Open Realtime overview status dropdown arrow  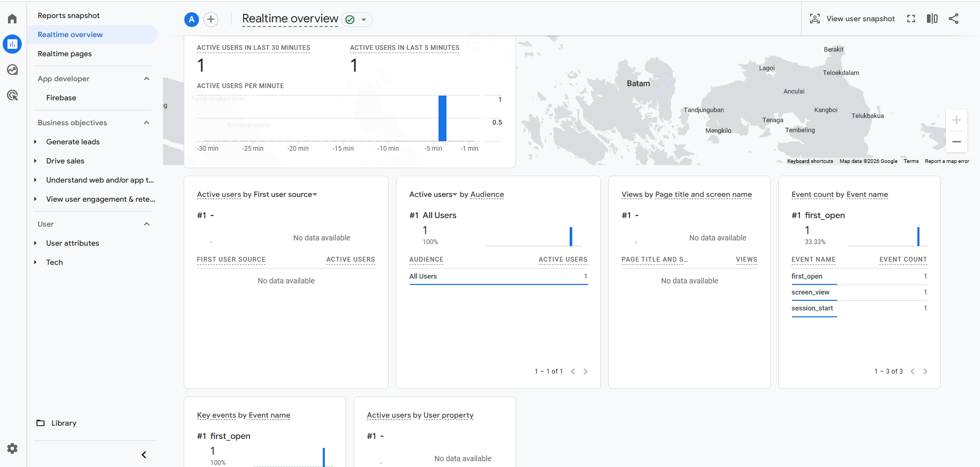point(364,20)
